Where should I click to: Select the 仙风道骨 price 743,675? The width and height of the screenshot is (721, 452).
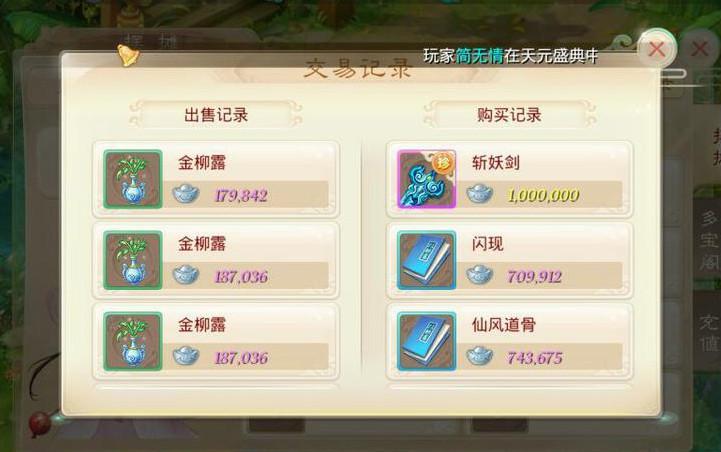coord(535,358)
